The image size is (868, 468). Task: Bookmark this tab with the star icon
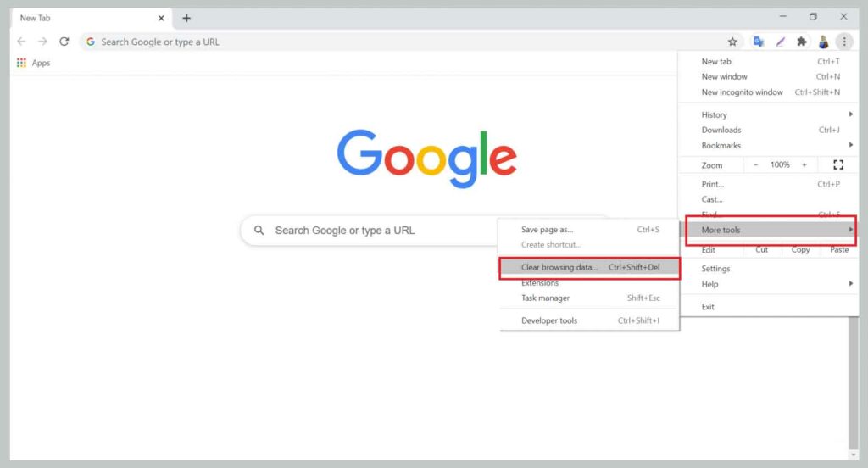tap(732, 42)
